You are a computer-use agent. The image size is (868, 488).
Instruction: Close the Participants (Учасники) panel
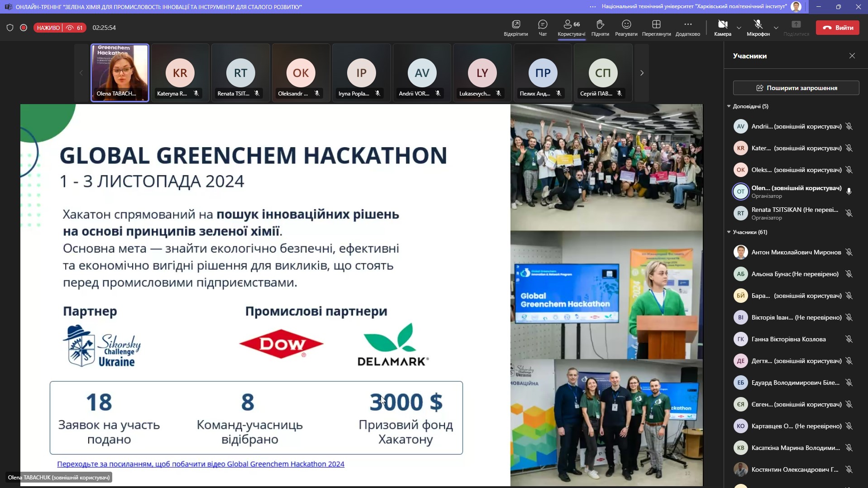(852, 56)
